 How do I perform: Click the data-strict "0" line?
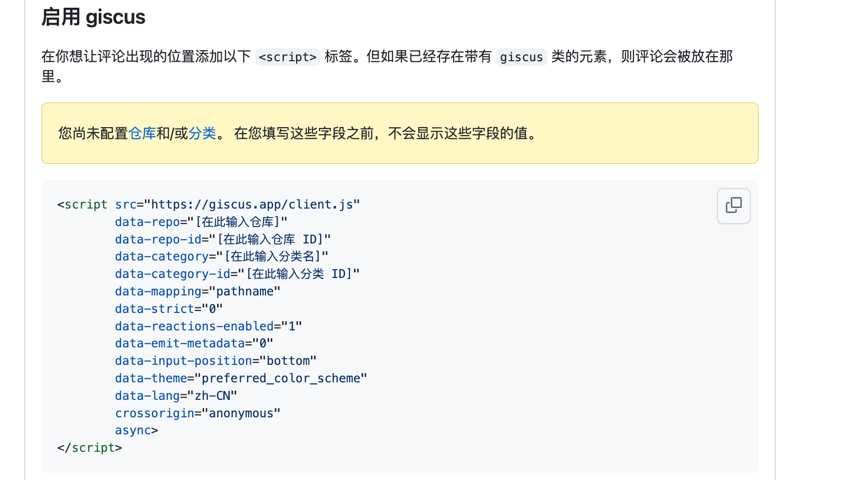[x=168, y=309]
